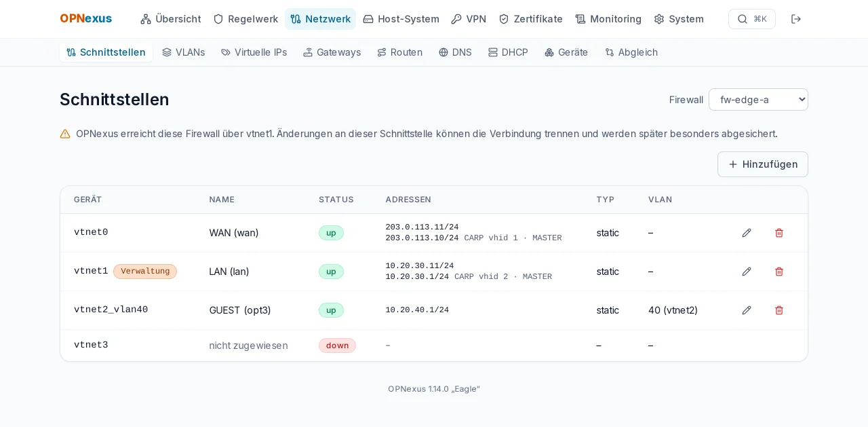Switch to the Abgleich tab
This screenshot has height=427, width=868.
631,52
